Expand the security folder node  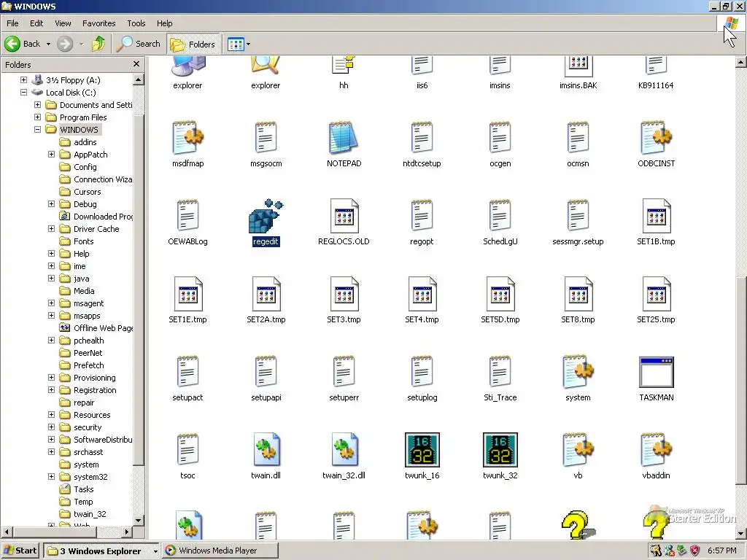tap(52, 427)
